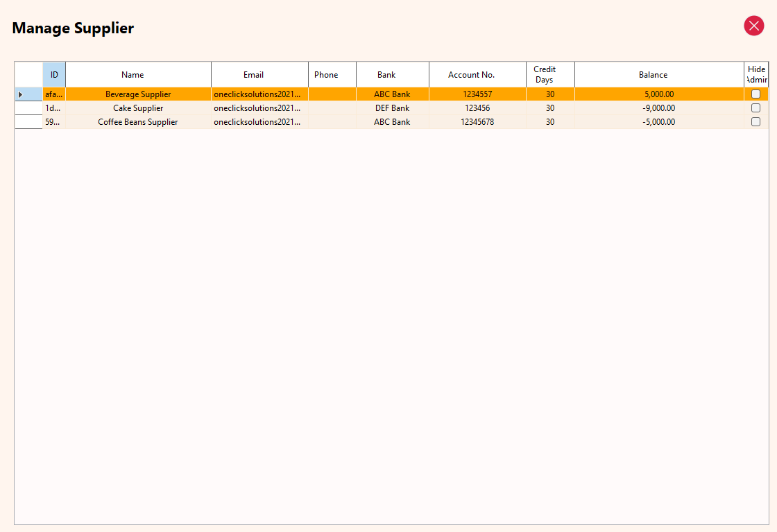Click account number 1234557

(478, 94)
